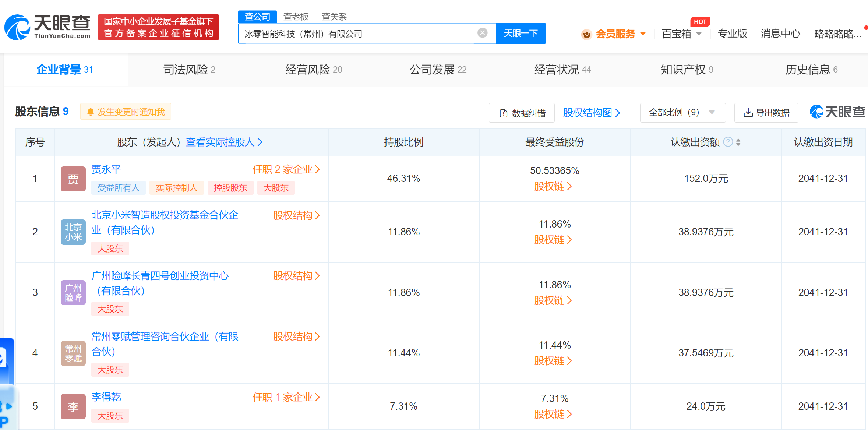
Task: Click the TianYanCha logo in header
Action: click(47, 27)
